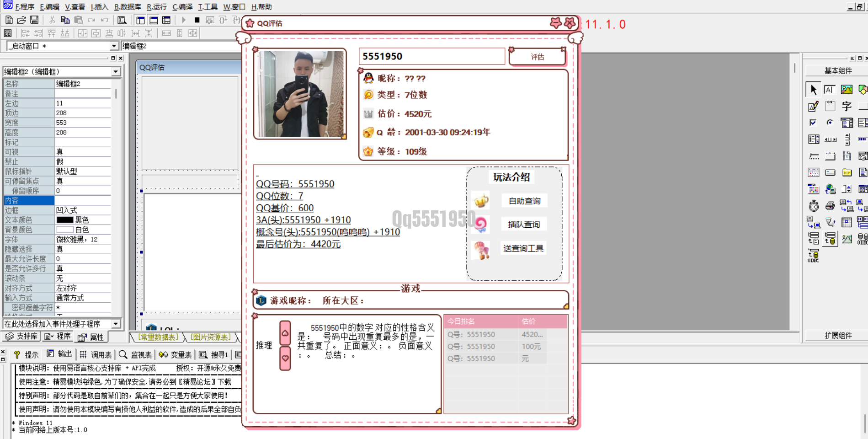
Task: Open the _启动窗口 window selector dropdown
Action: (x=114, y=46)
